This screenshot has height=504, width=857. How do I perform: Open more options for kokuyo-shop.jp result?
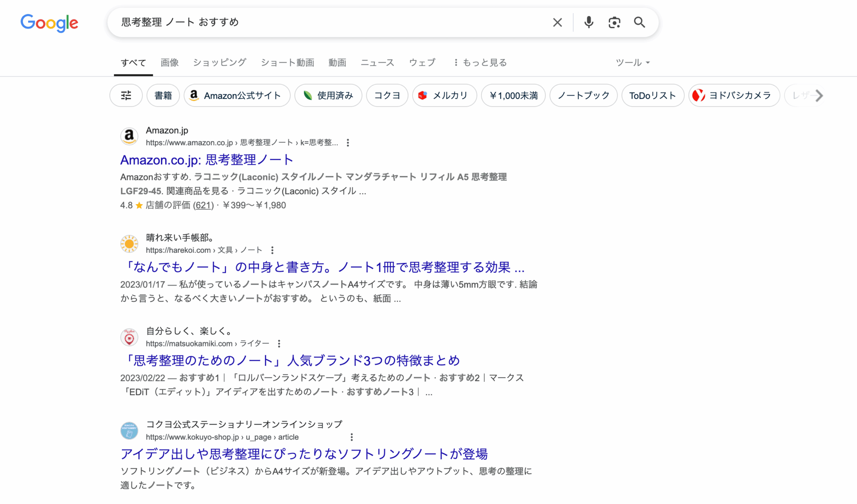(352, 437)
